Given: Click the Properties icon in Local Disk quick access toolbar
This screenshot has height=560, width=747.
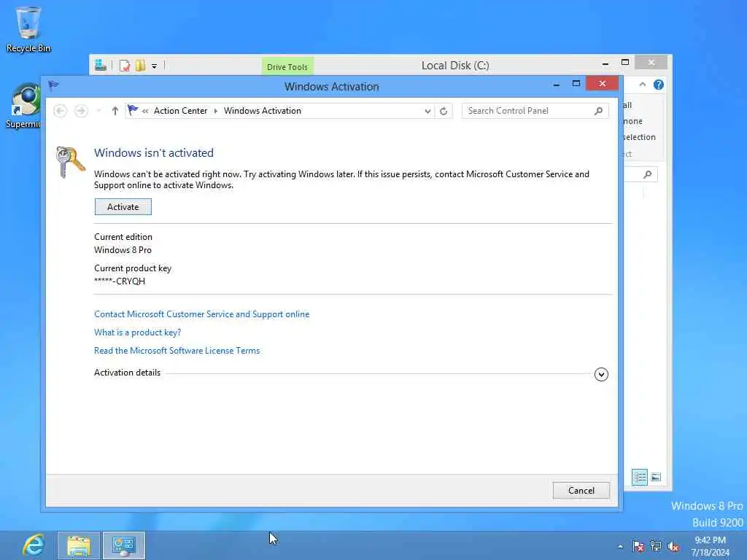Looking at the screenshot, I should coord(124,66).
